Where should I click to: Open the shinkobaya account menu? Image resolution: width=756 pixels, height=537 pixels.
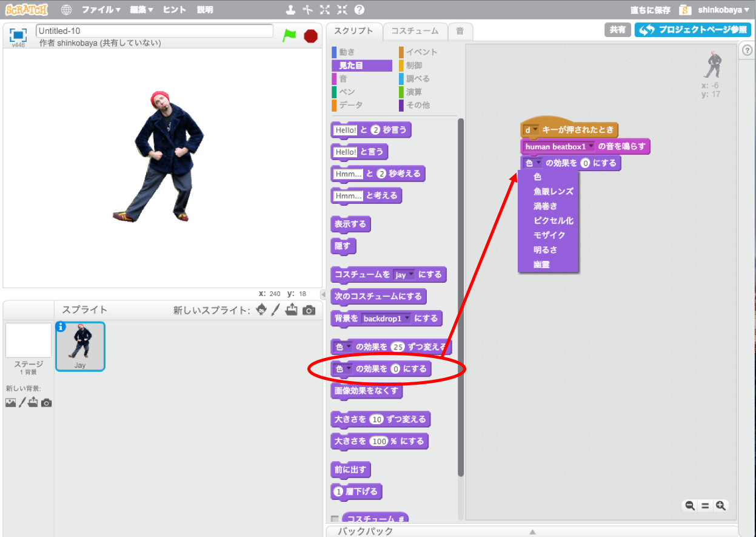click(x=723, y=10)
